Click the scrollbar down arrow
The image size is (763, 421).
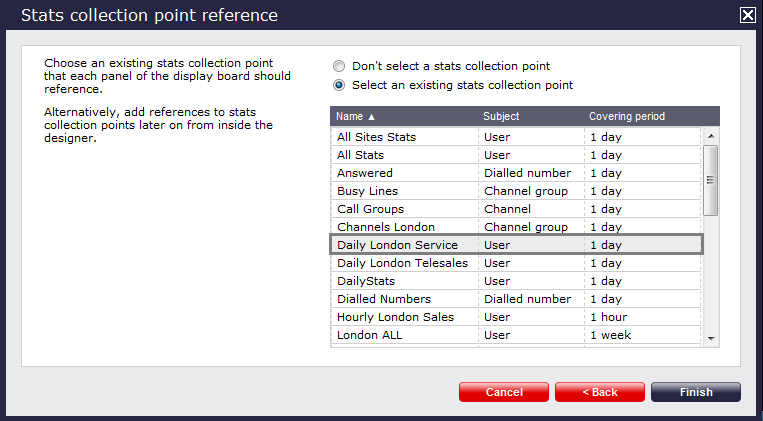click(711, 338)
